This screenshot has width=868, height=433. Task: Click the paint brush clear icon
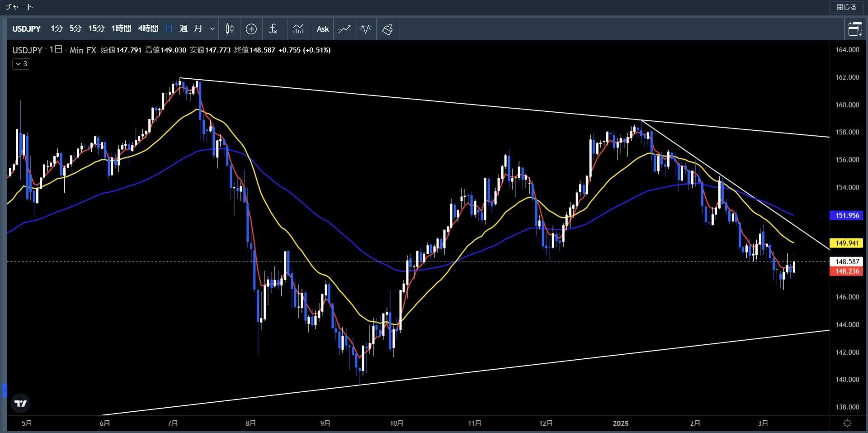(x=387, y=29)
